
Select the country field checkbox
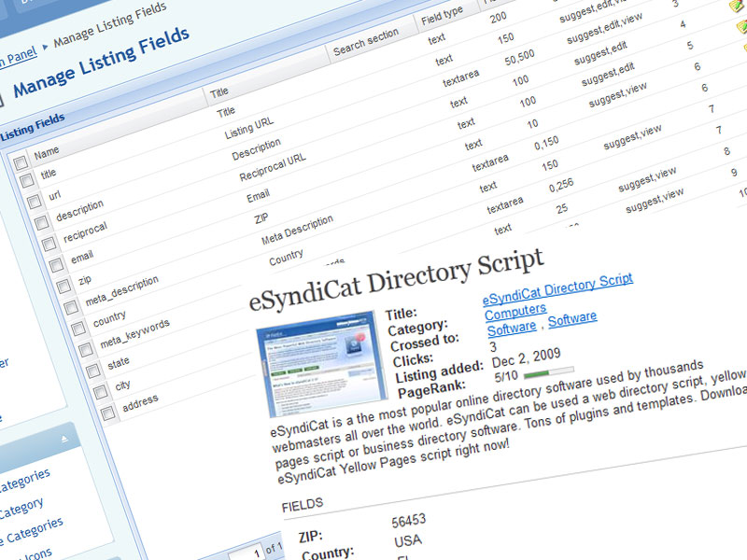78,329
